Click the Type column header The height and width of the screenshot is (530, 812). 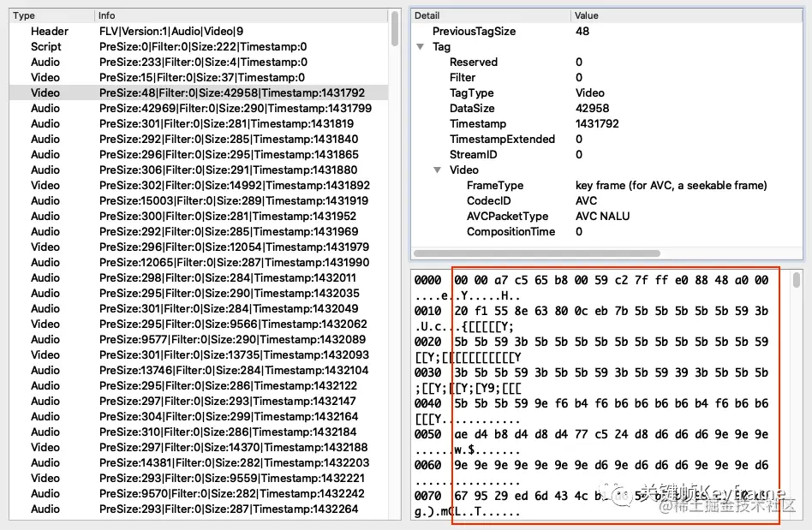coord(51,15)
